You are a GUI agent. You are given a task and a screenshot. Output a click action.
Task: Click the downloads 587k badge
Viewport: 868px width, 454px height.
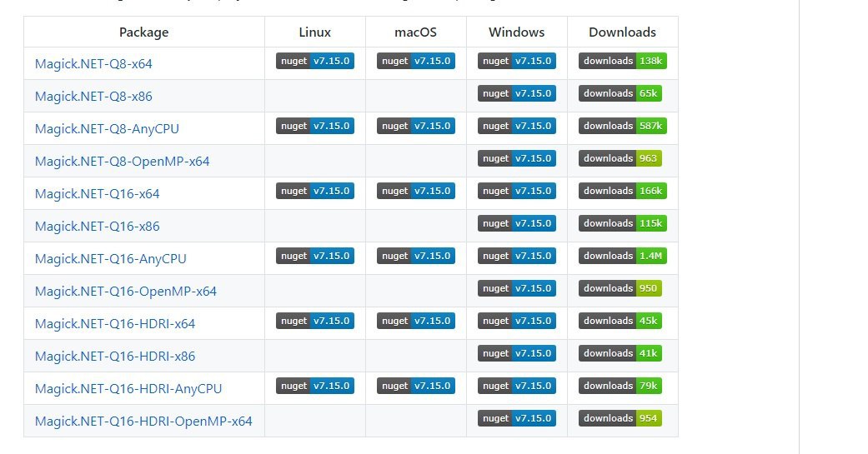(x=623, y=126)
